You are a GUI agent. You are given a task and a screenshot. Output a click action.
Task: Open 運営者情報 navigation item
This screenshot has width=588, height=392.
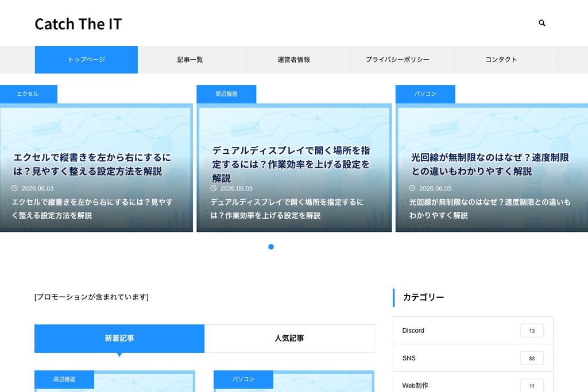tap(293, 60)
